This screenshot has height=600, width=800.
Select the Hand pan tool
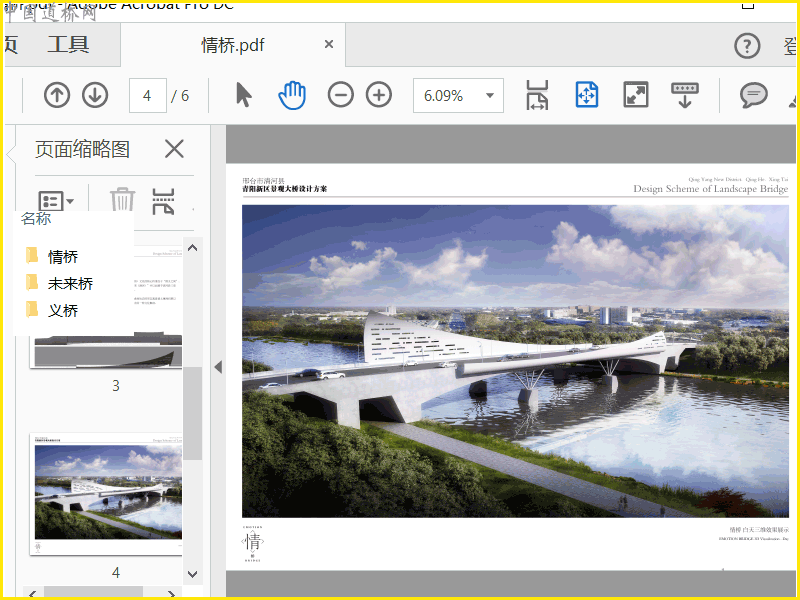pos(292,95)
